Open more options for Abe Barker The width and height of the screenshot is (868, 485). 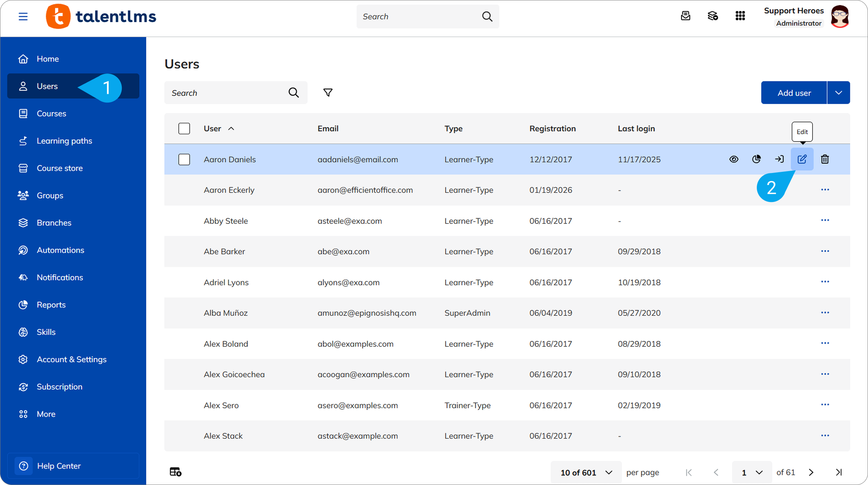point(825,251)
